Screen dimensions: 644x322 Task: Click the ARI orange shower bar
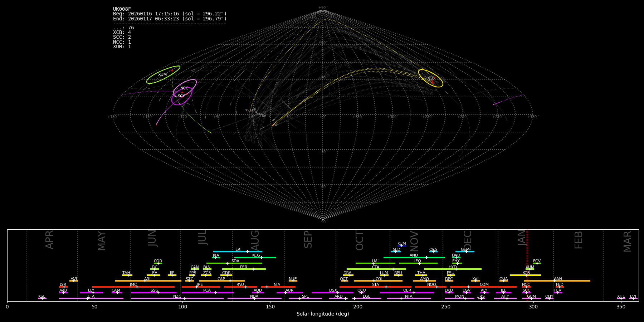(148, 281)
